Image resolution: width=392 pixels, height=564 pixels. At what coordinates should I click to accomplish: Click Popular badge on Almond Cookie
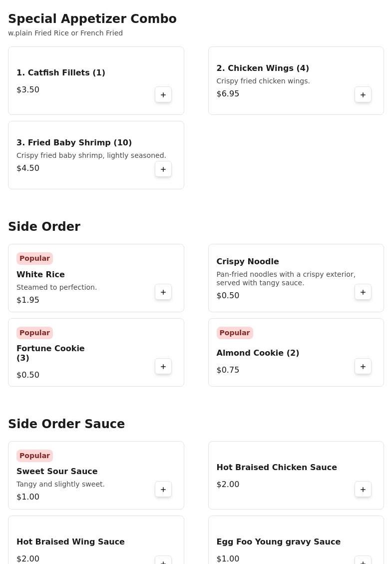[x=235, y=333]
